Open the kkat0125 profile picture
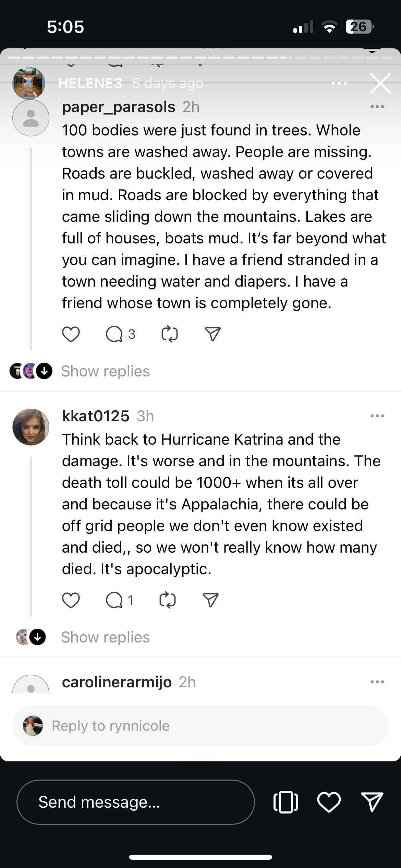This screenshot has width=401, height=868. point(31,427)
